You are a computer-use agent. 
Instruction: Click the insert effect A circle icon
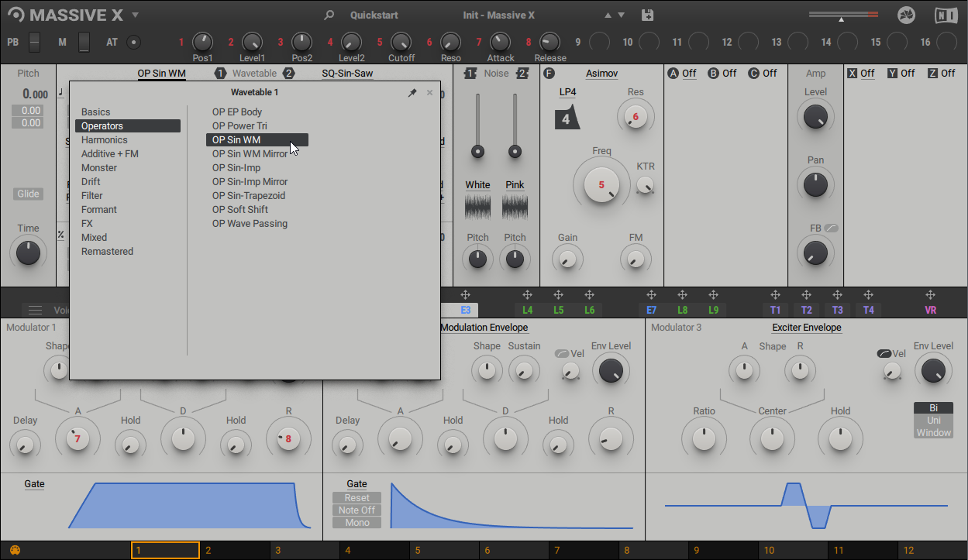coord(673,74)
